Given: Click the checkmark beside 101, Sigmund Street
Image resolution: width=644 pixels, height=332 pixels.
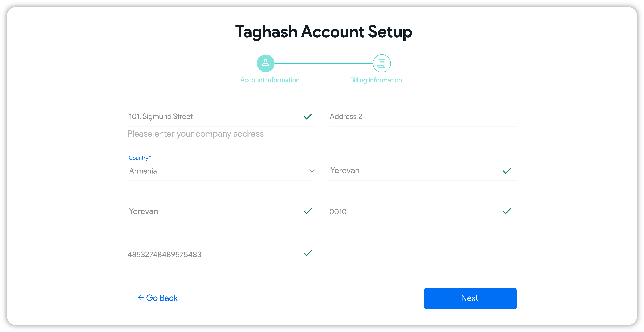Looking at the screenshot, I should pyautogui.click(x=308, y=117).
